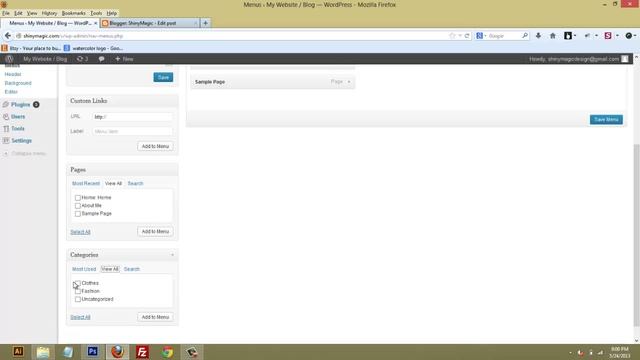Check the Sample Page checkbox
Image resolution: width=640 pixels, height=360 pixels.
[x=78, y=214]
